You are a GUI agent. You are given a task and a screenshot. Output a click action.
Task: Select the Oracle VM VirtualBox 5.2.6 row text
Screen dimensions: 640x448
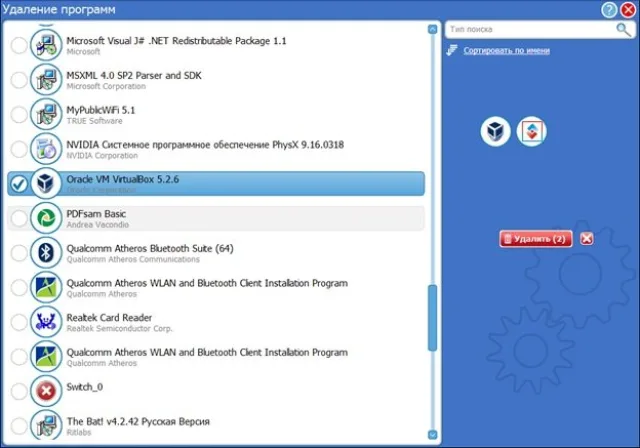(122, 179)
